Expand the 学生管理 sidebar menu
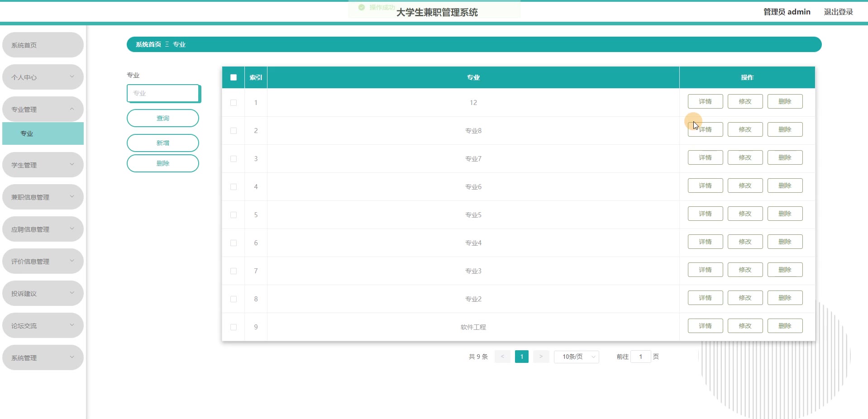Screen dimensions: 868x419 pyautogui.click(x=43, y=165)
